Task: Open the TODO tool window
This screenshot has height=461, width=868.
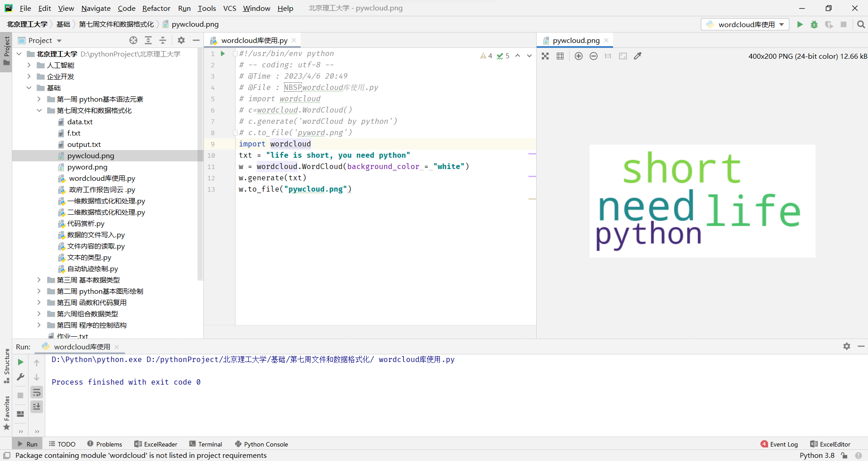Action: click(x=62, y=444)
